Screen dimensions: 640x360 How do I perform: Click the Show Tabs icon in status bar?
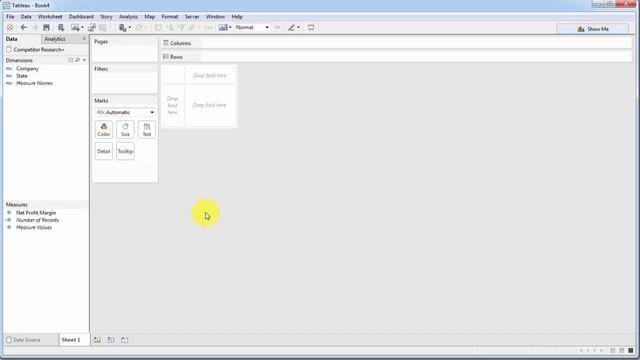631,351
